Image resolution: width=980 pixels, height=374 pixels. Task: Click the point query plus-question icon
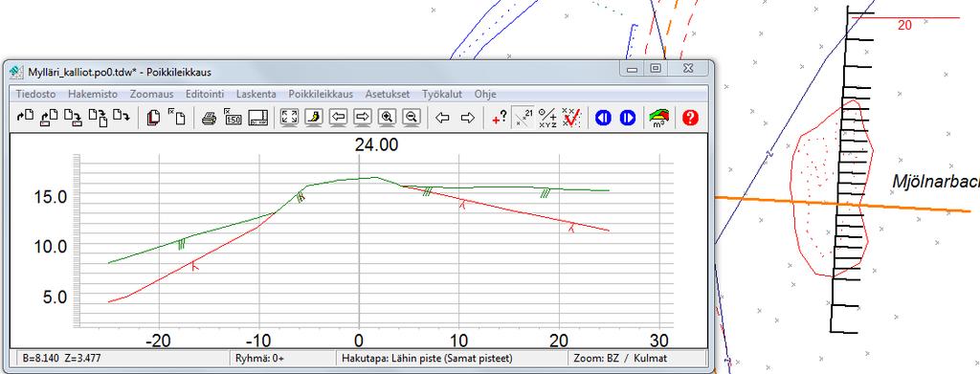[x=499, y=118]
